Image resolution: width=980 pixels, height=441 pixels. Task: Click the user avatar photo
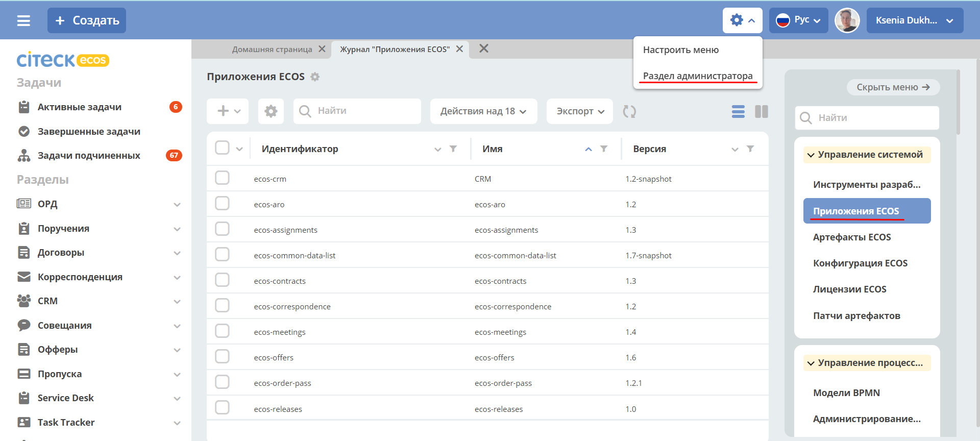coord(847,20)
